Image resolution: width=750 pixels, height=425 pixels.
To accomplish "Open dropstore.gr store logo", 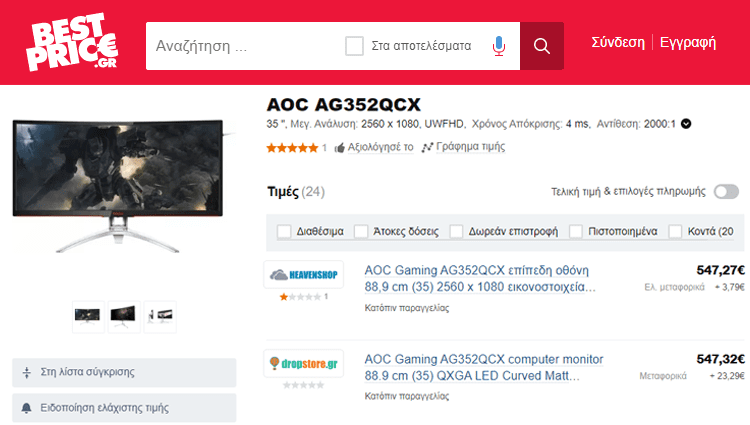I will coord(304,363).
